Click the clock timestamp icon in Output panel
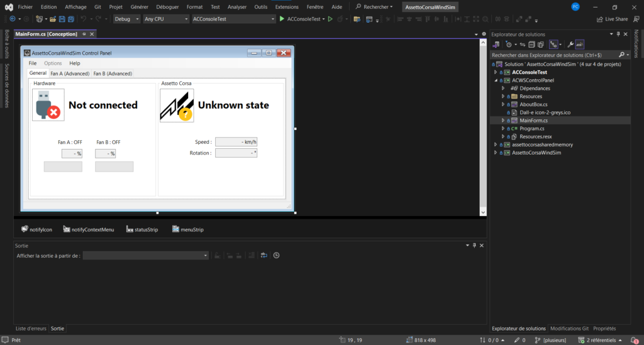 (277, 255)
